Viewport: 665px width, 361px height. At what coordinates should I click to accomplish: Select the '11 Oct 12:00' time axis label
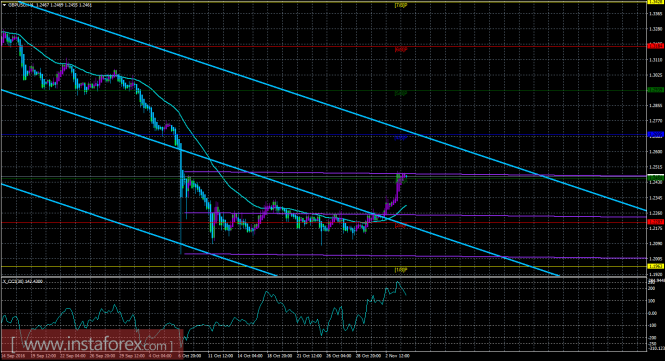point(220,356)
